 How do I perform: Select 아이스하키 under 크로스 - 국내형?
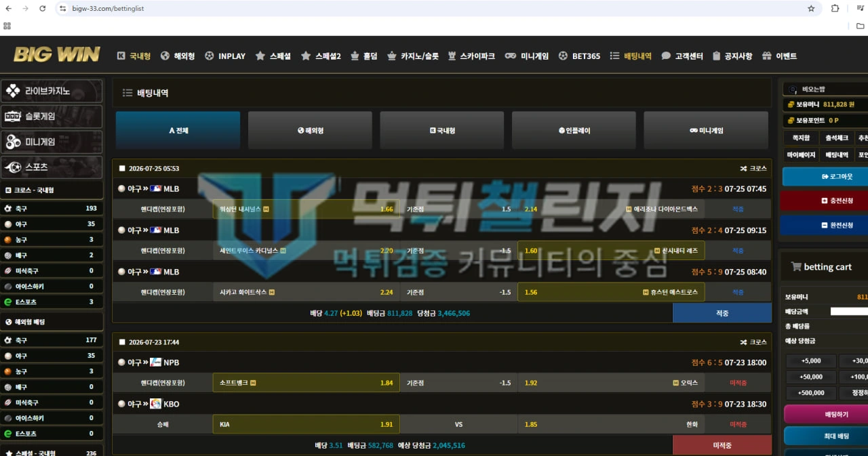pos(52,287)
